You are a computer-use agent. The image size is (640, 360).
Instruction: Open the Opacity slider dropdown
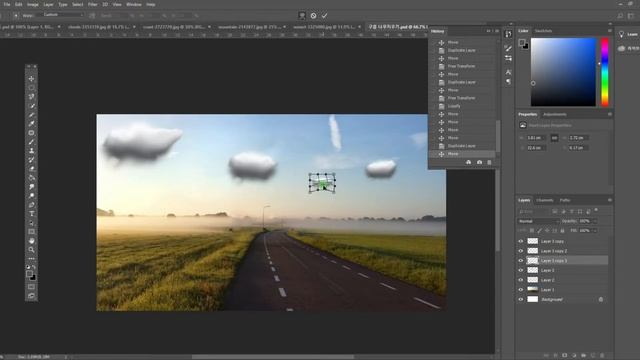pos(594,221)
